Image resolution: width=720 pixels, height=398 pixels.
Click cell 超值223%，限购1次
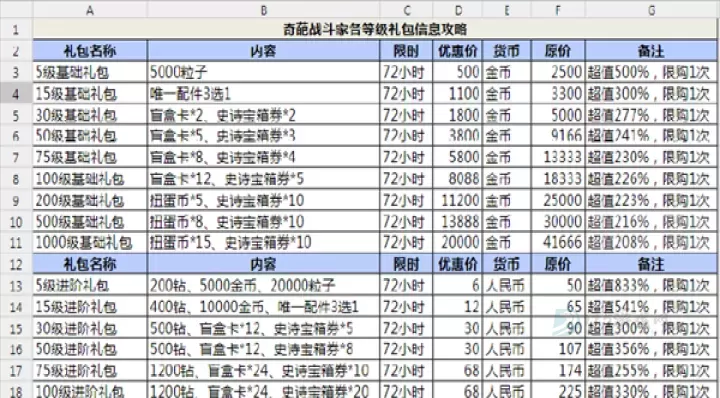click(651, 200)
